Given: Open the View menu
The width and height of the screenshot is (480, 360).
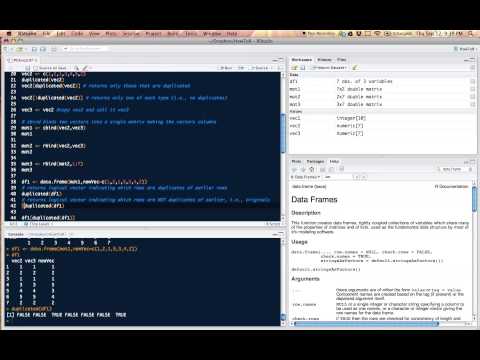Looking at the screenshot, I should pos(94,34).
